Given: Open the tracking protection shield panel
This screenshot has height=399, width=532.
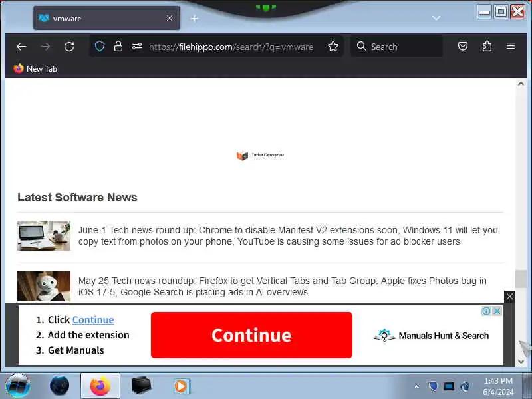Looking at the screenshot, I should 99,46.
